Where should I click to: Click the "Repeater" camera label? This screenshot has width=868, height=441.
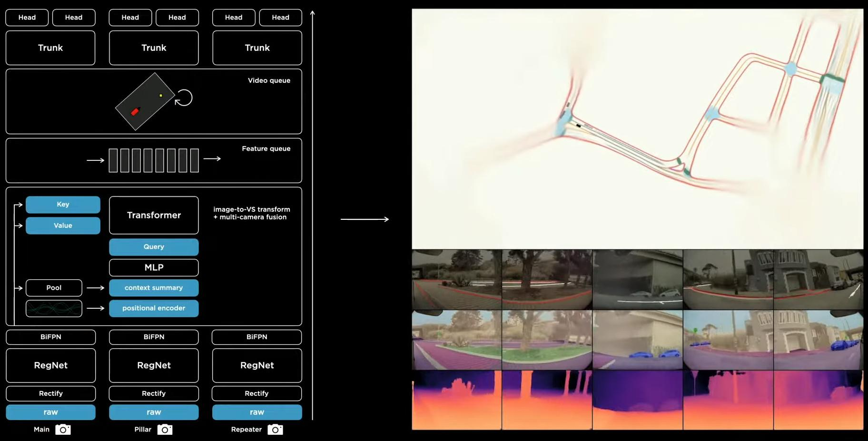coord(247,430)
